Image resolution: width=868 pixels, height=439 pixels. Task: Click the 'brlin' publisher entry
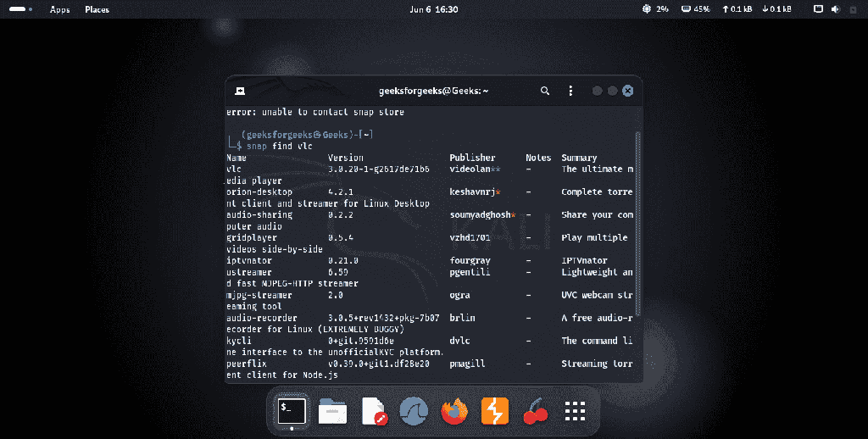pyautogui.click(x=462, y=318)
